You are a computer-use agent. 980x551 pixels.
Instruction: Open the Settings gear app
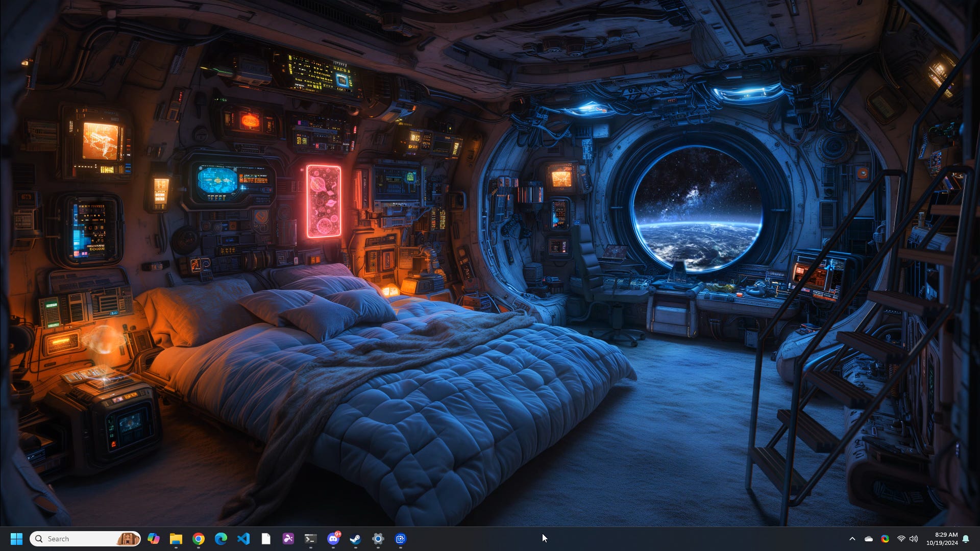[378, 538]
